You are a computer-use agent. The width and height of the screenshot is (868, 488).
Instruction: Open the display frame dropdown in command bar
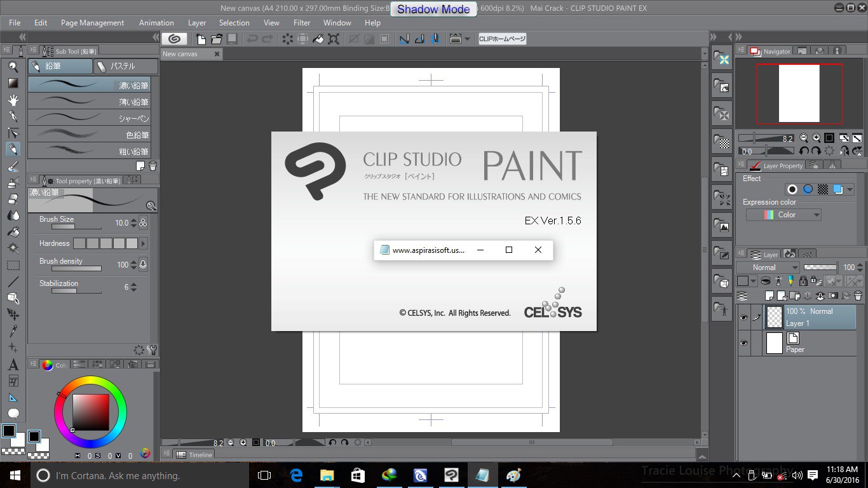click(x=467, y=39)
